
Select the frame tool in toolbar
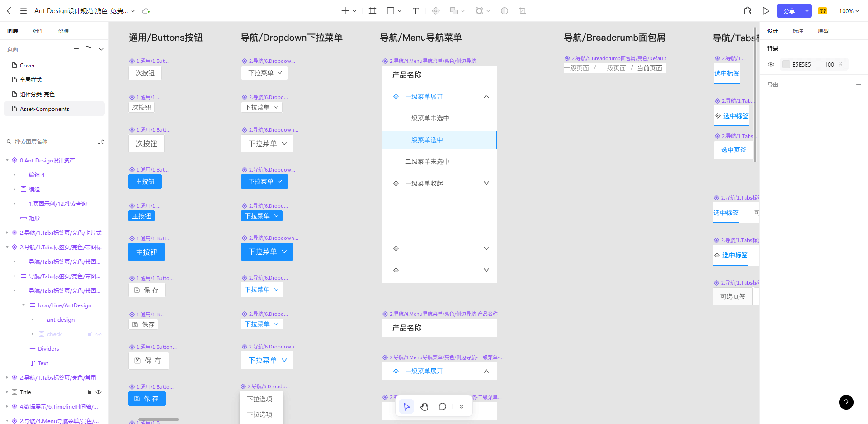coord(373,11)
